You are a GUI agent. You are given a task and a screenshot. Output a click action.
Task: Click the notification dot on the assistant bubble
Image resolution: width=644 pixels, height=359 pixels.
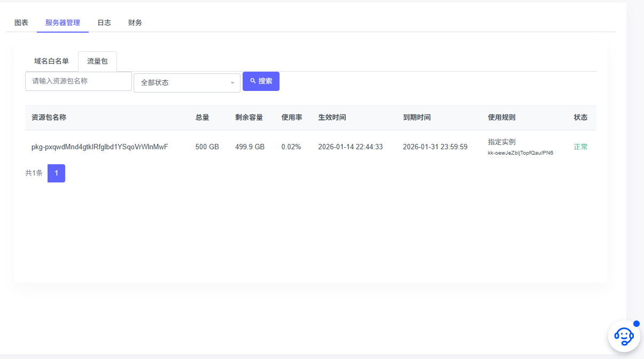pos(635,323)
